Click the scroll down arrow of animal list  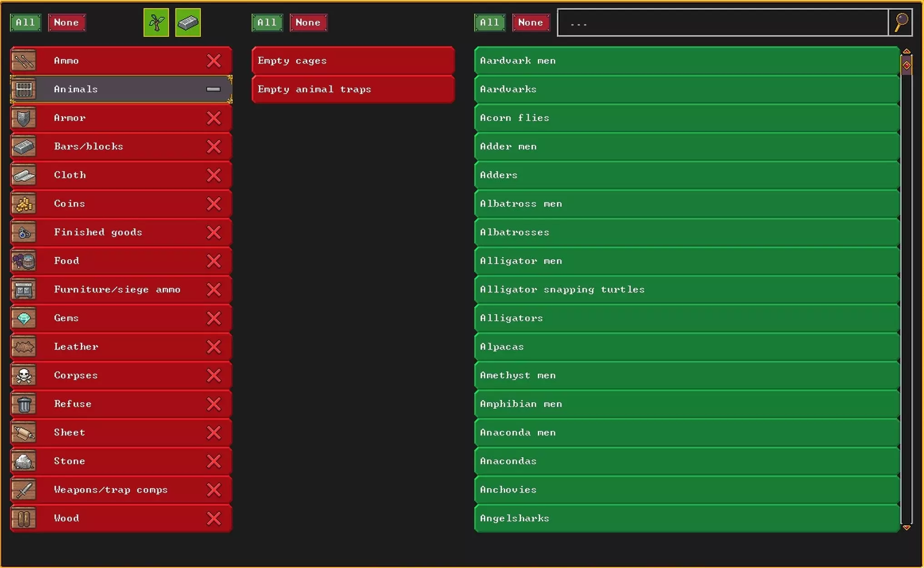coord(906,528)
